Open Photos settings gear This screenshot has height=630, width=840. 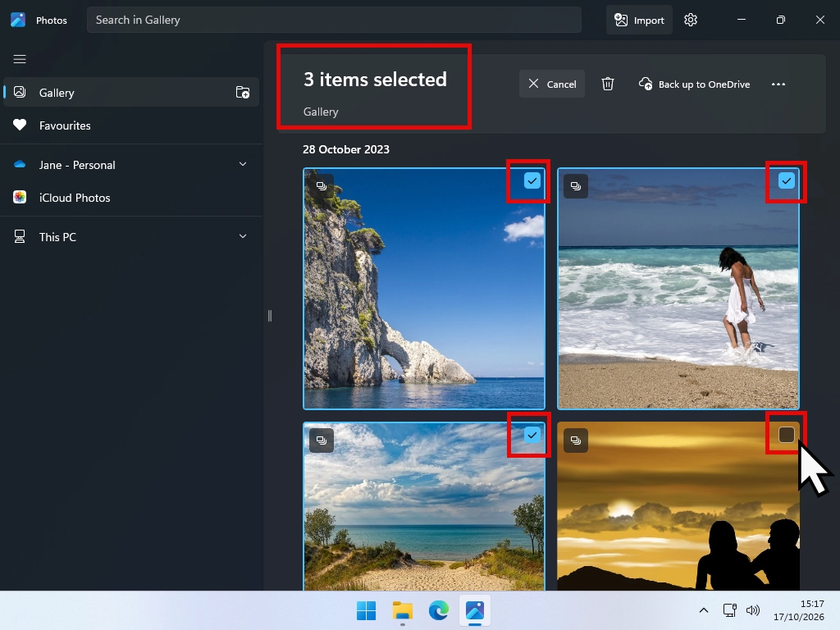coord(691,20)
